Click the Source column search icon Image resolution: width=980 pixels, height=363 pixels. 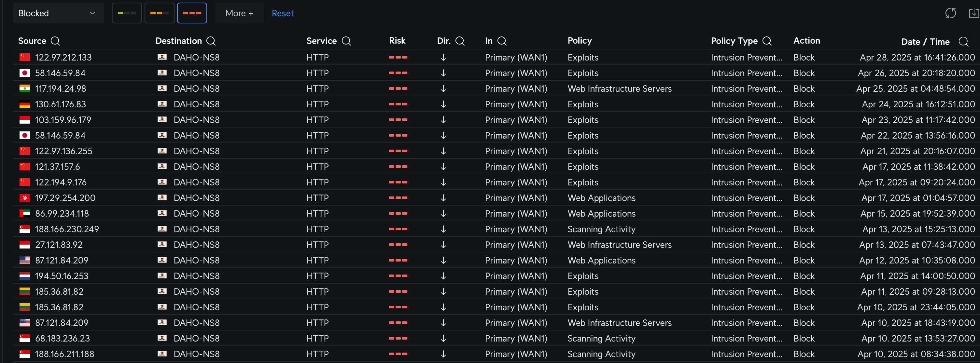(x=55, y=41)
